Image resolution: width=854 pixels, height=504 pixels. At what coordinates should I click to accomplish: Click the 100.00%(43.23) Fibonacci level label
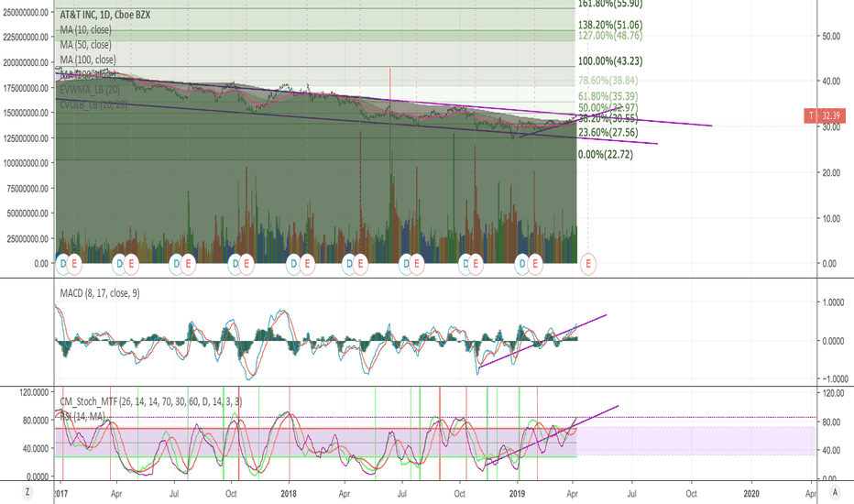(610, 61)
